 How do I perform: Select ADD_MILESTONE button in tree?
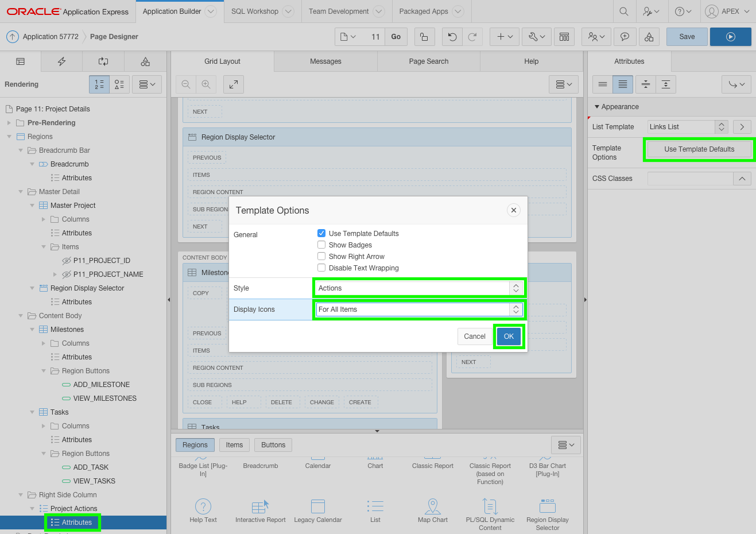click(x=102, y=385)
